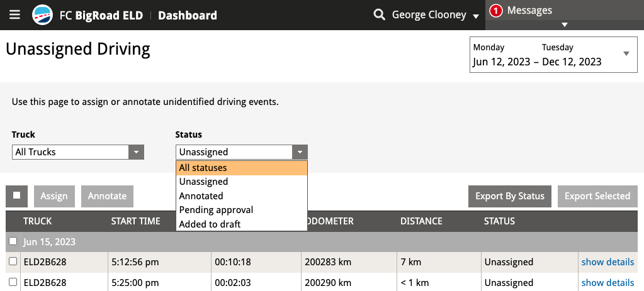The width and height of the screenshot is (644, 291).
Task: Open the All Trucks dropdown
Action: (x=78, y=152)
